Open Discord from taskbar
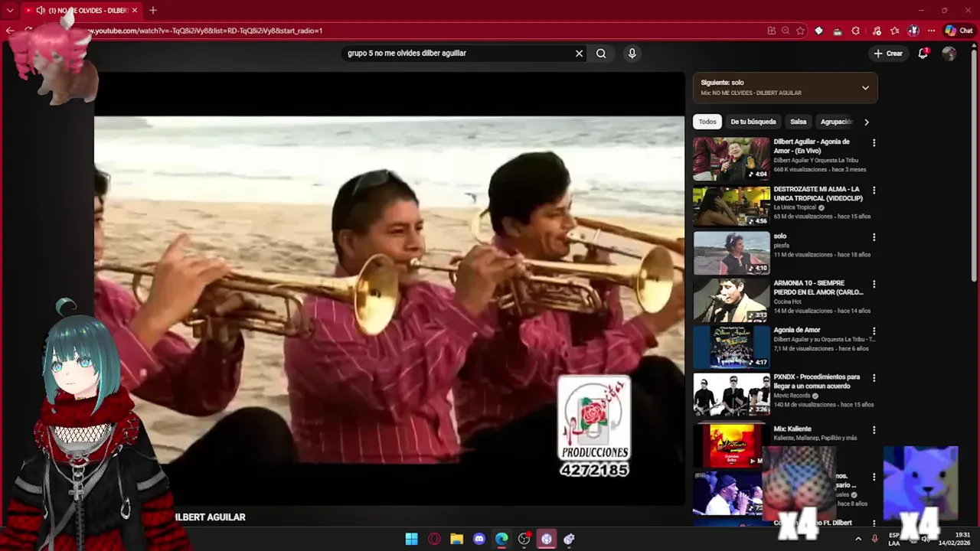Image resolution: width=980 pixels, height=551 pixels. (x=479, y=539)
